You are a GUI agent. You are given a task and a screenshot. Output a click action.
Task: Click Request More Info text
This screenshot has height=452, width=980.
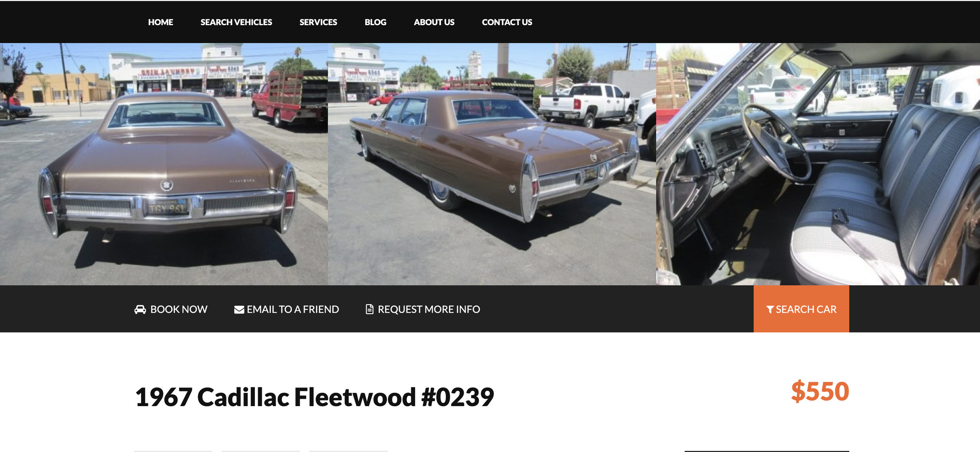coord(429,310)
